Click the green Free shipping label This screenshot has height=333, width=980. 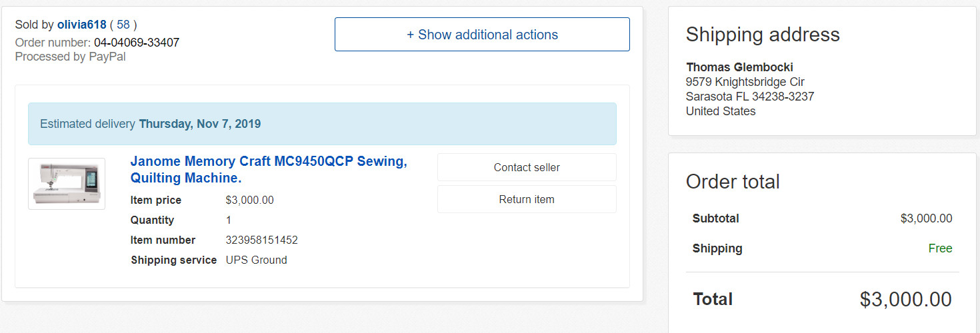[940, 248]
